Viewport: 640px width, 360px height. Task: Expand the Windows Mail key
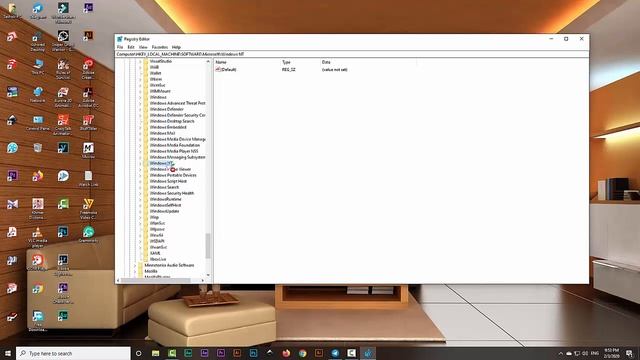(x=140, y=133)
